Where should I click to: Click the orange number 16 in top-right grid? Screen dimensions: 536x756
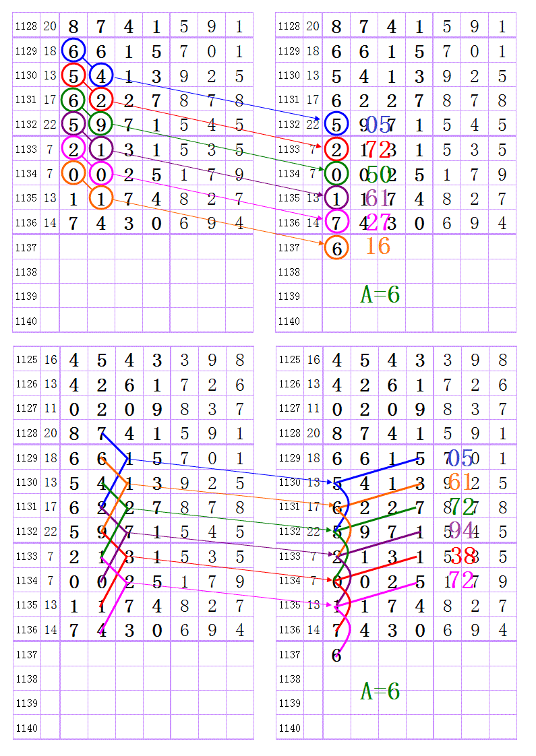[378, 247]
